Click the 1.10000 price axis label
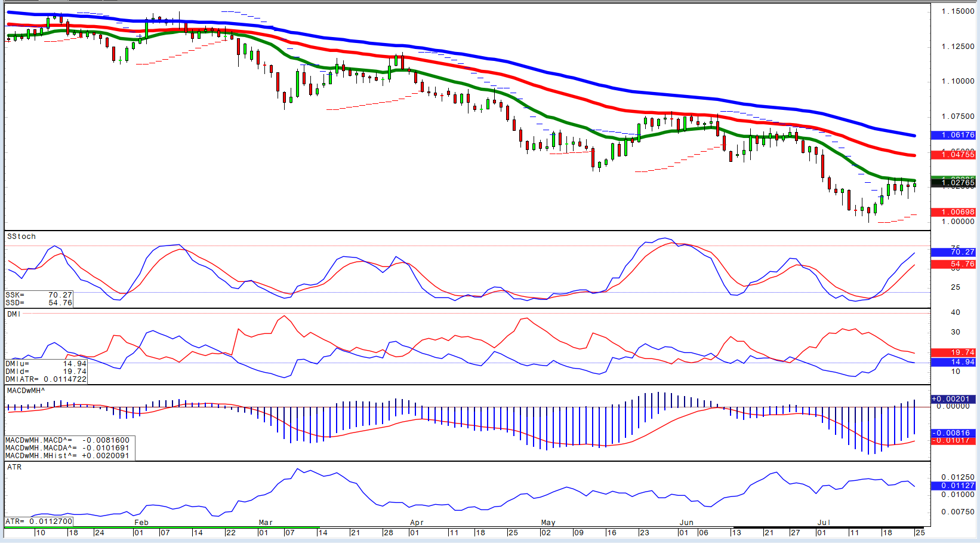The height and width of the screenshot is (543, 980). point(958,81)
